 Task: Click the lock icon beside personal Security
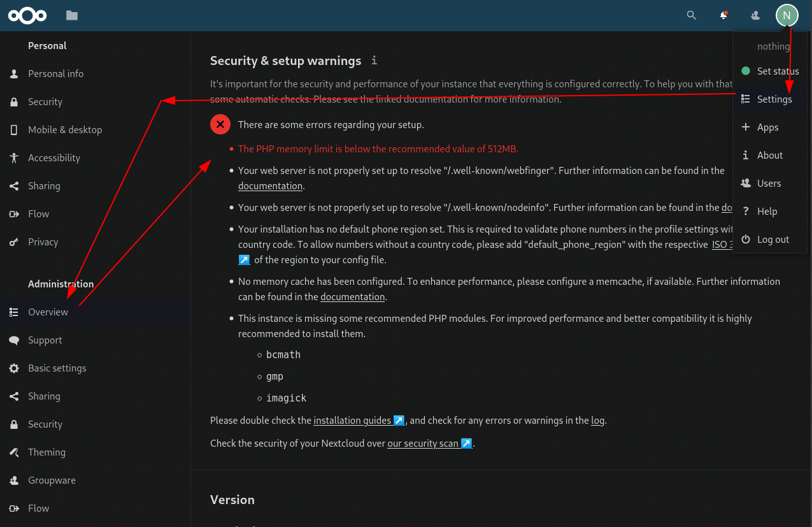[14, 102]
